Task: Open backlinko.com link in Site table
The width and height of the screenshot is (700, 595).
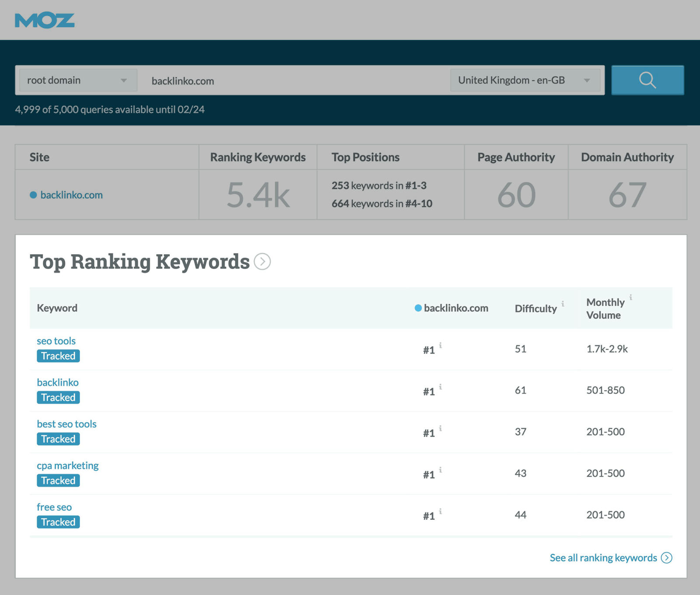Action: 71,195
